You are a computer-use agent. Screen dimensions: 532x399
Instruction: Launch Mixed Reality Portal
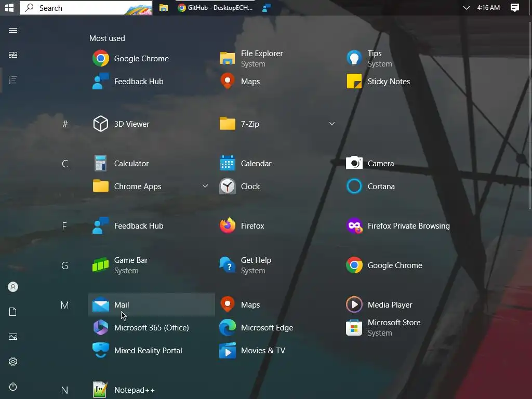[x=151, y=351]
